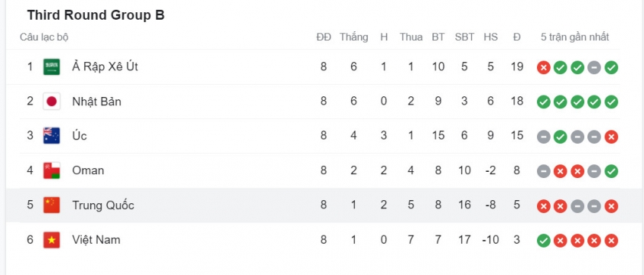Click the Oman flag icon
The width and height of the screenshot is (644, 275).
52,170
